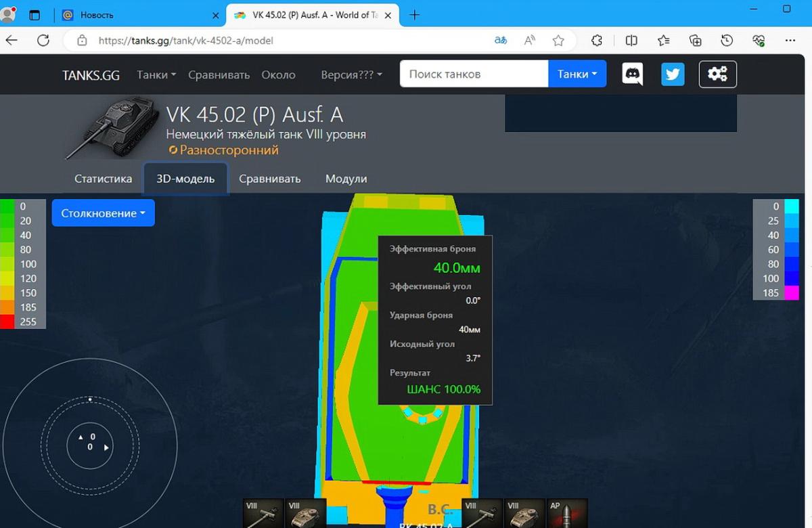Image resolution: width=812 pixels, height=528 pixels.
Task: Click the browser translate page icon
Action: (501, 41)
